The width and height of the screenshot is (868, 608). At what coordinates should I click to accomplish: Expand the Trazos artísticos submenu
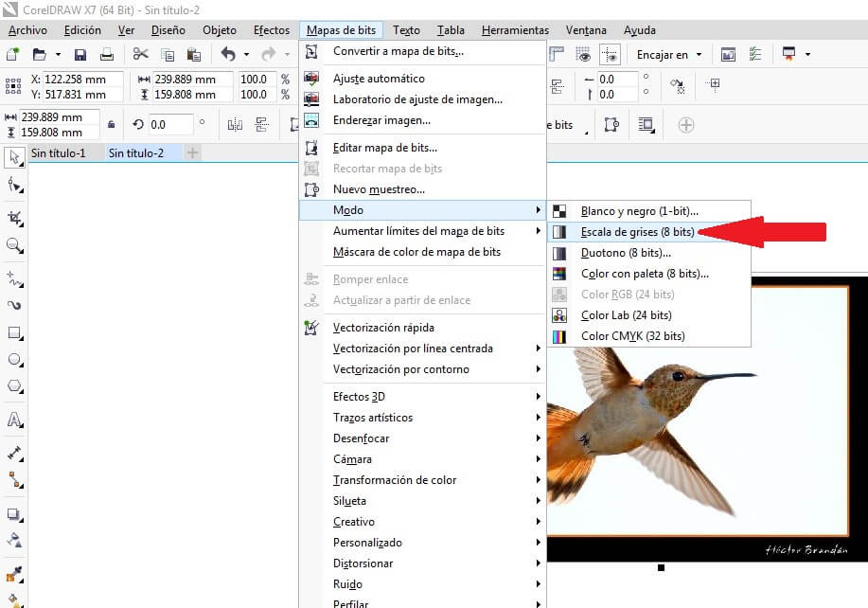point(423,418)
